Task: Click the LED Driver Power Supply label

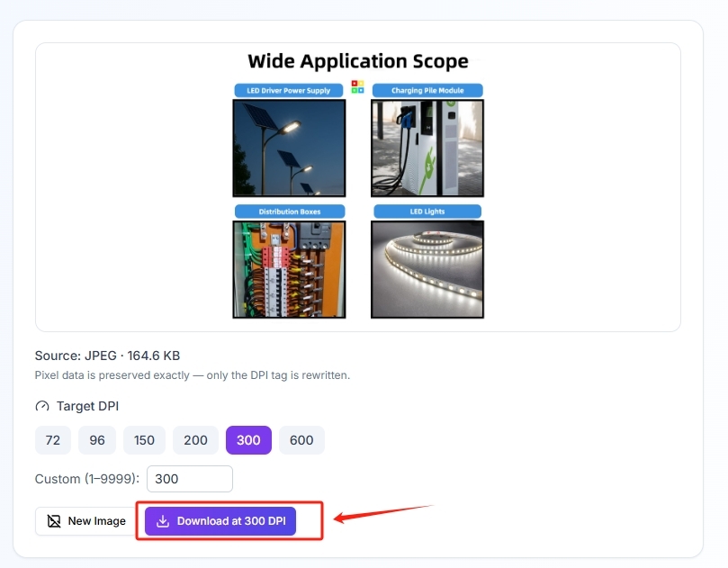Action: point(289,91)
